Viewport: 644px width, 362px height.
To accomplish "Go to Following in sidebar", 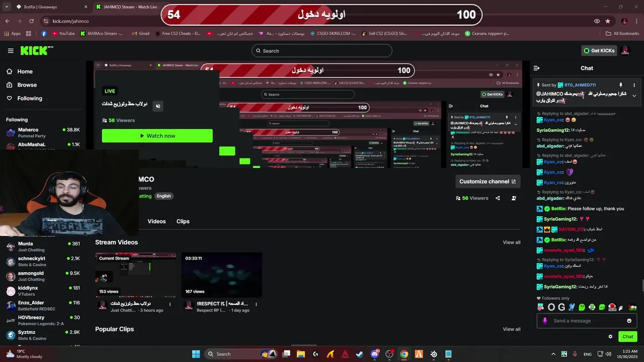I will [x=30, y=99].
